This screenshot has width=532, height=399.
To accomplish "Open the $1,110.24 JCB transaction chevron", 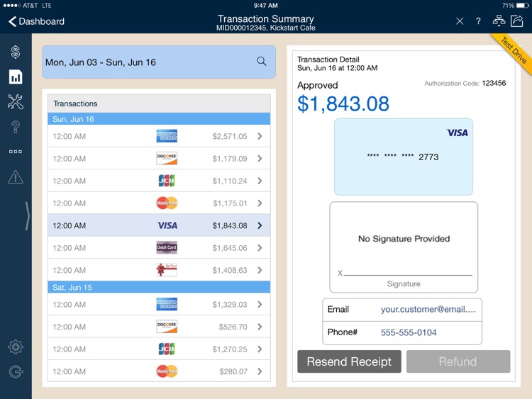I will coord(260,181).
